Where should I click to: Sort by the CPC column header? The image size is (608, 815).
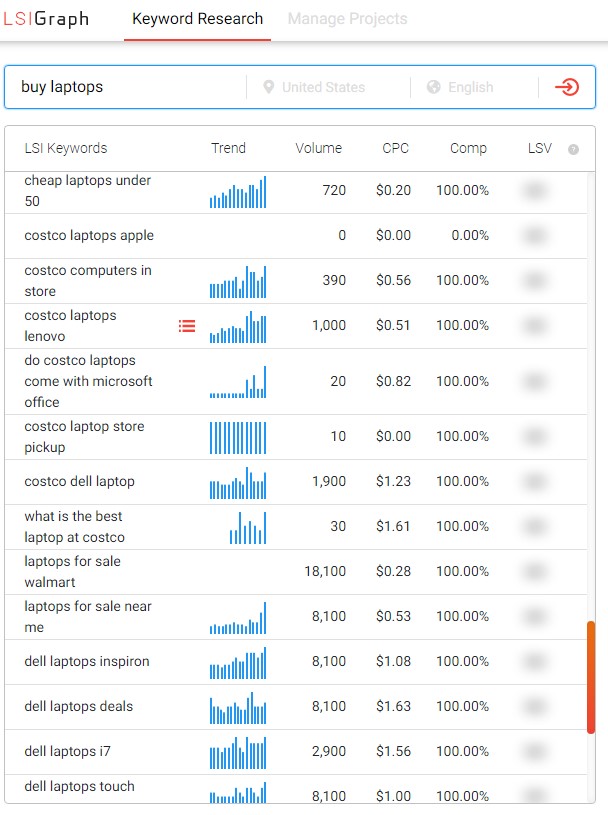[x=396, y=148]
